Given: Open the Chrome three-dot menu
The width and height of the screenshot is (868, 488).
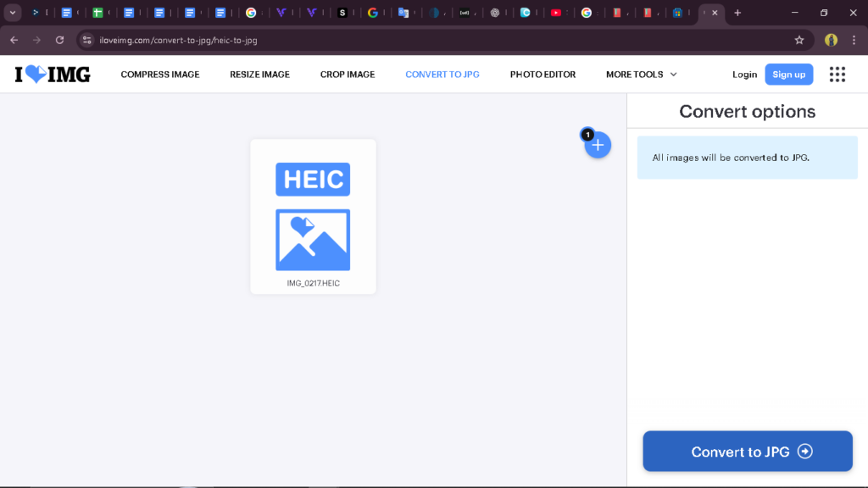Looking at the screenshot, I should (x=854, y=40).
